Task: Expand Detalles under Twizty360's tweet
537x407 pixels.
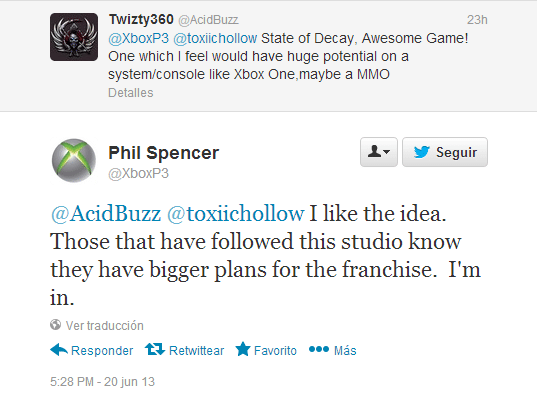Action: click(131, 93)
